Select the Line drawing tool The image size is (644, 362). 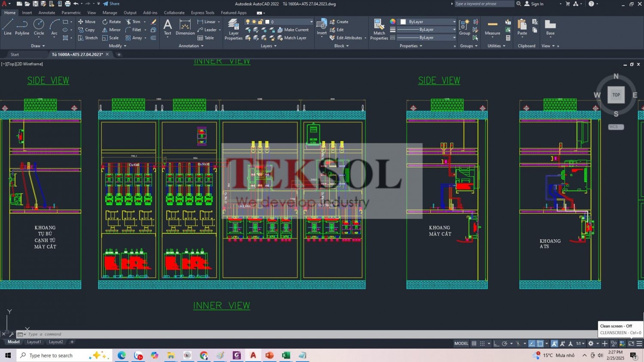8,27
